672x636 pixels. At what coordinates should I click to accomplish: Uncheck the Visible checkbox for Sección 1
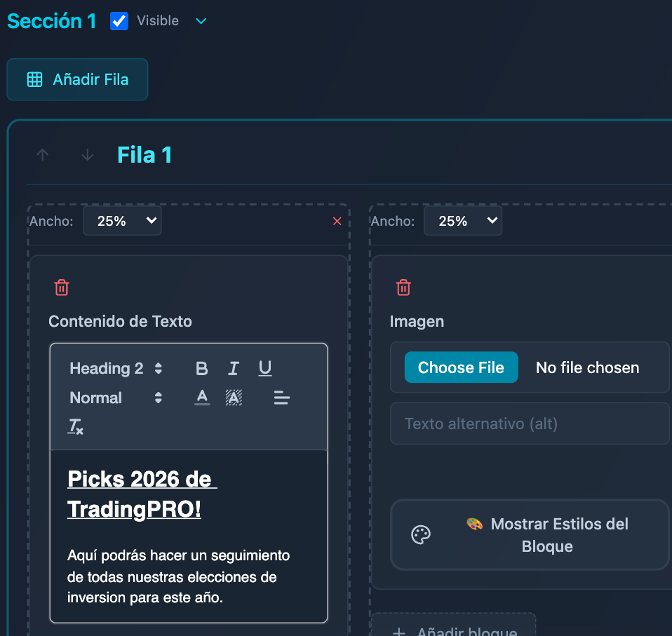click(x=119, y=21)
